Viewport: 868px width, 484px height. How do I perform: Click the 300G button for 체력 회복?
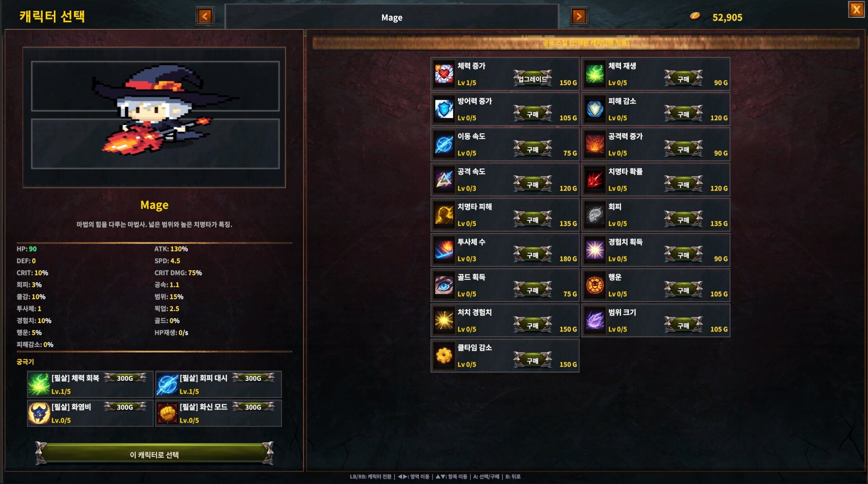coord(125,378)
